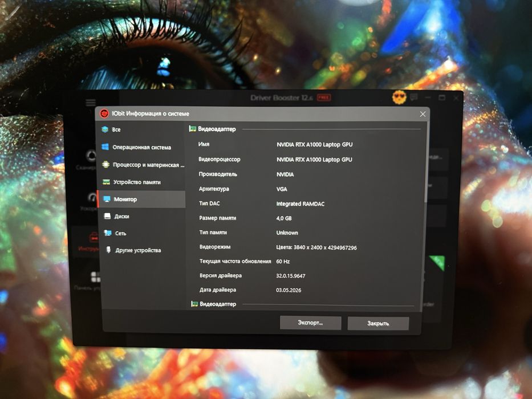Viewport: 532px width, 399px height.
Task: Click the CPU chip icon
Action: (106, 164)
